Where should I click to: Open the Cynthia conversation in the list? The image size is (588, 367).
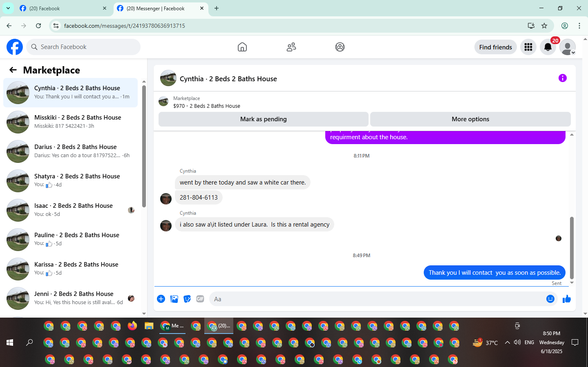click(x=71, y=93)
